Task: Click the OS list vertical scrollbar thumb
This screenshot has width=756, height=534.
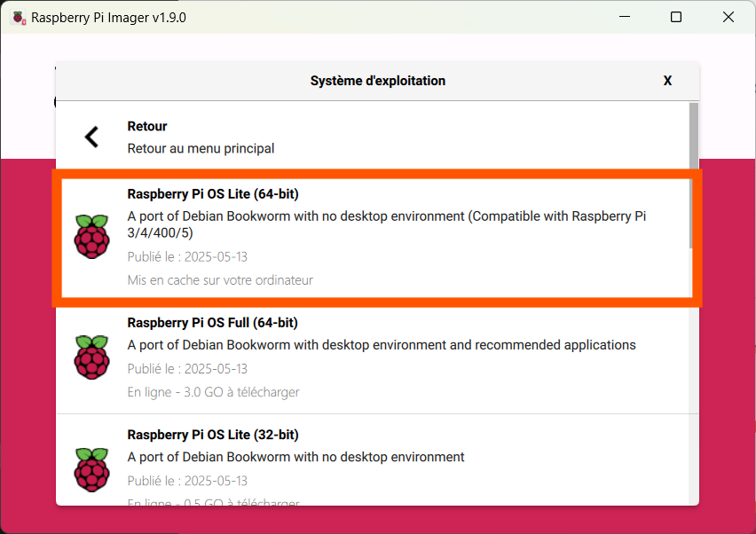Action: [693, 176]
